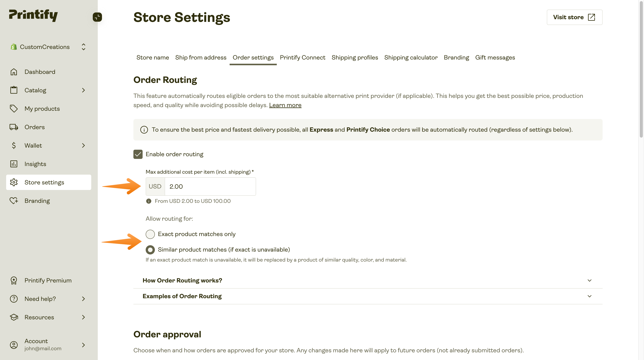This screenshot has height=360, width=644.
Task: Open the Dashboard home icon
Action: tap(14, 72)
